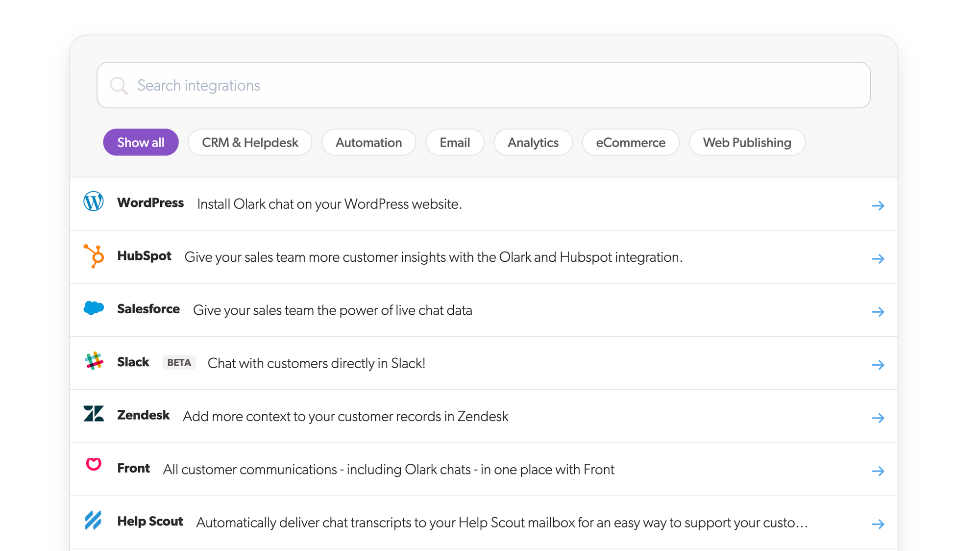Click the HubSpot sprocket icon

[x=94, y=255]
